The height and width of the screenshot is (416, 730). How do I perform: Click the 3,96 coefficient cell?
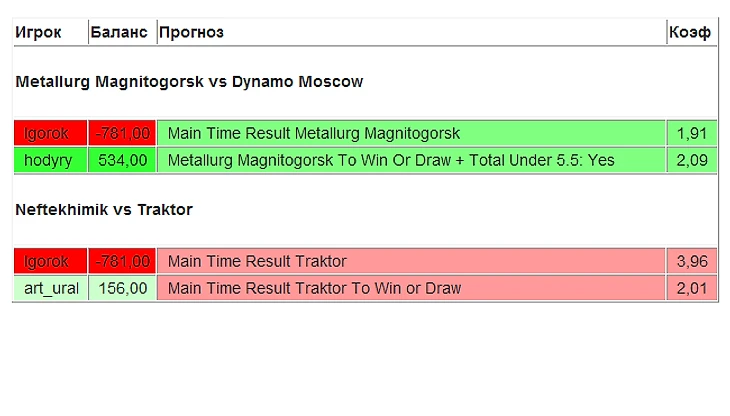click(x=692, y=261)
